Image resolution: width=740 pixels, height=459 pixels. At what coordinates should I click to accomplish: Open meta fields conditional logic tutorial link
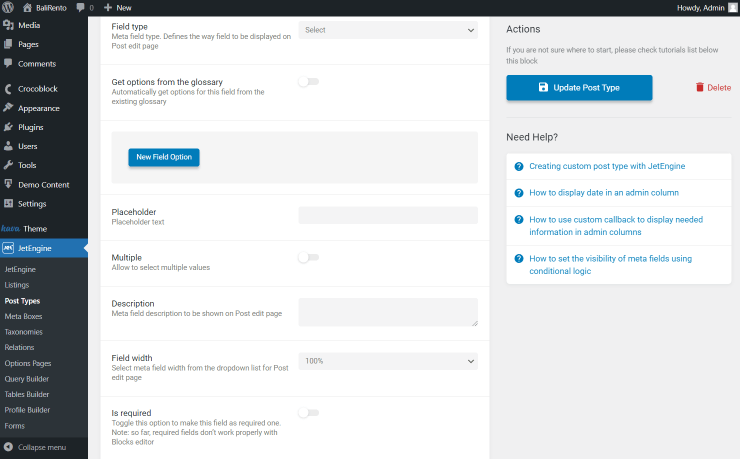click(x=610, y=265)
